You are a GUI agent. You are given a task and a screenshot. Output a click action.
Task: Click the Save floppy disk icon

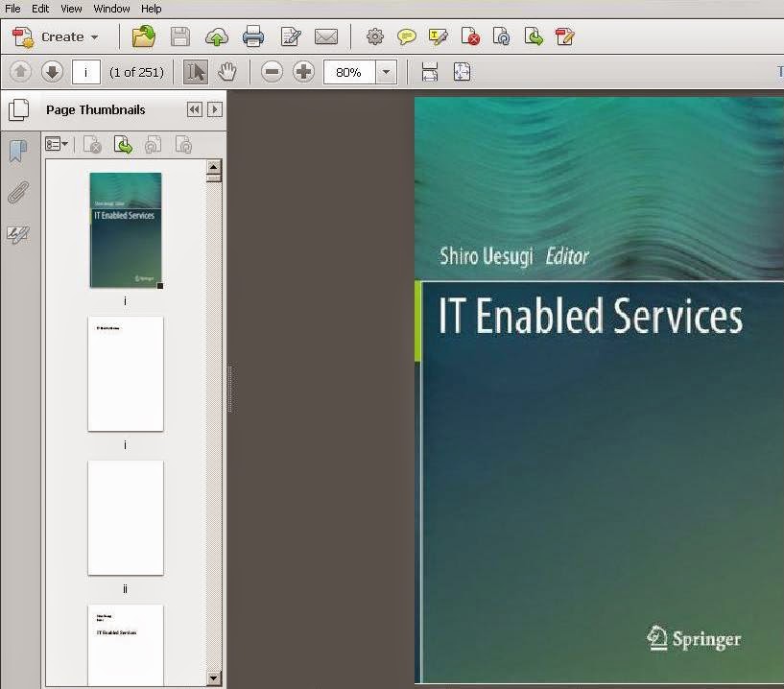coord(180,37)
